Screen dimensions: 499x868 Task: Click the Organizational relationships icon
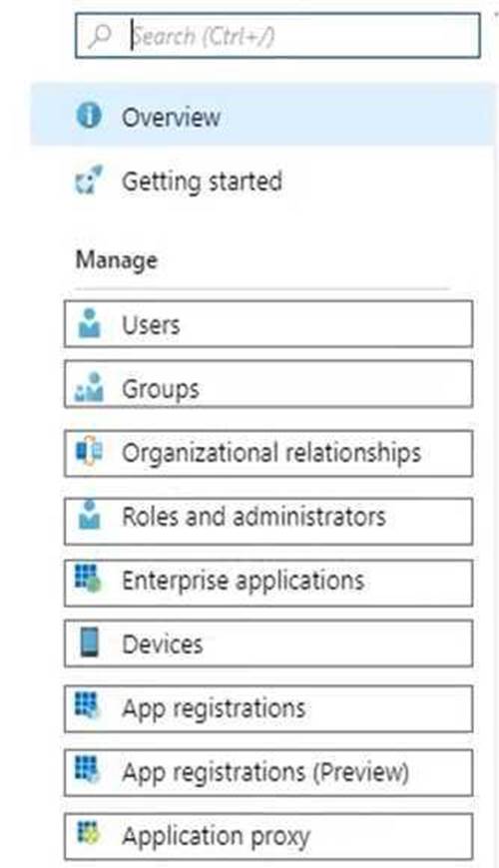89,451
